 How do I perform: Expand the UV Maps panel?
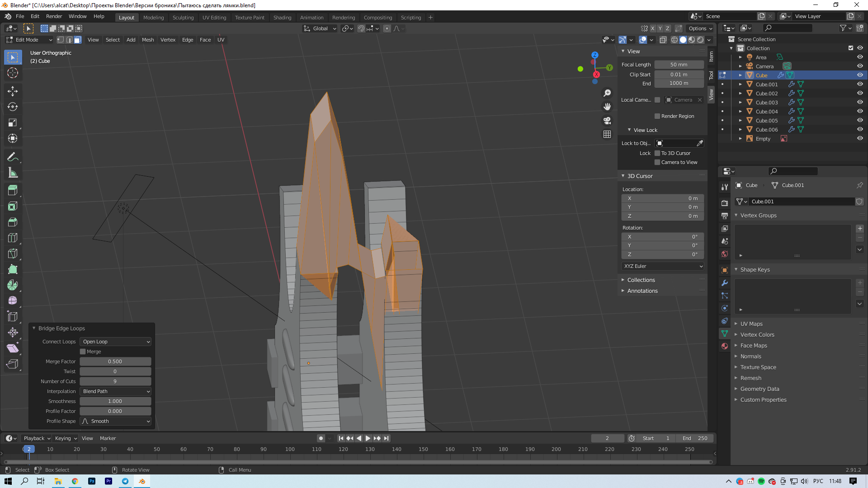751,324
